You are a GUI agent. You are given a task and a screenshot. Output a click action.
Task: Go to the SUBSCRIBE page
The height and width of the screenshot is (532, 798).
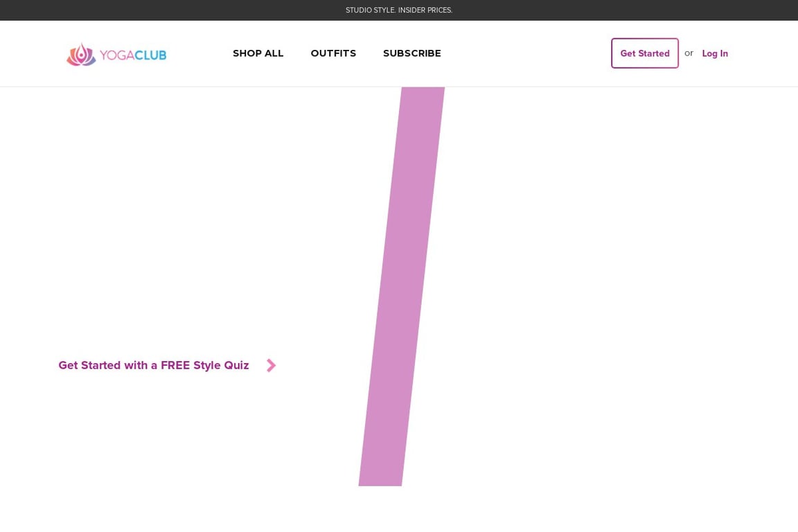click(x=412, y=53)
